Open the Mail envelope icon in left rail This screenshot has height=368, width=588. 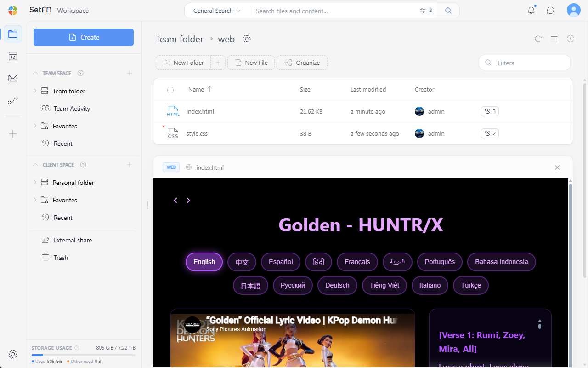click(13, 78)
